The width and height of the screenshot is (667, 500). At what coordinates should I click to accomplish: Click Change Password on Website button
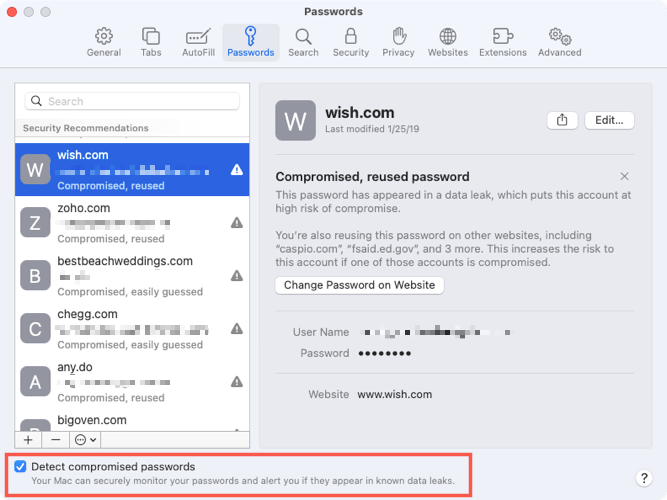[x=359, y=285]
